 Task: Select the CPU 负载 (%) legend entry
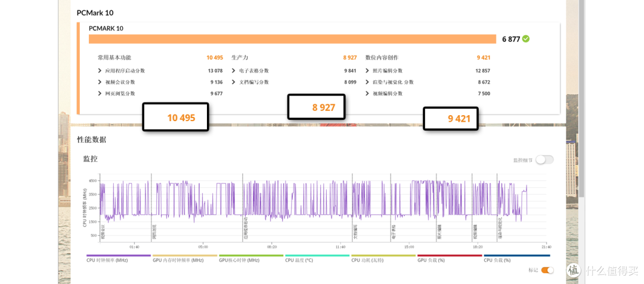point(516,258)
